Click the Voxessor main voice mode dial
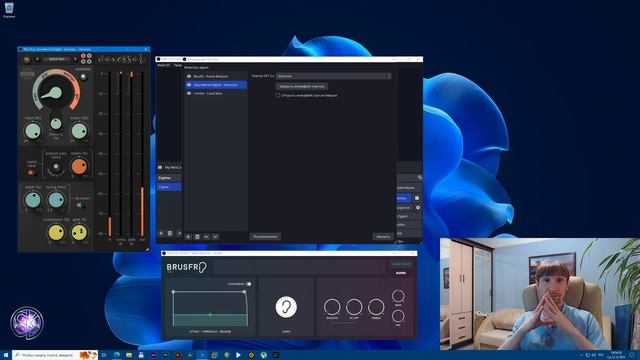The image size is (640, 360). tap(56, 92)
